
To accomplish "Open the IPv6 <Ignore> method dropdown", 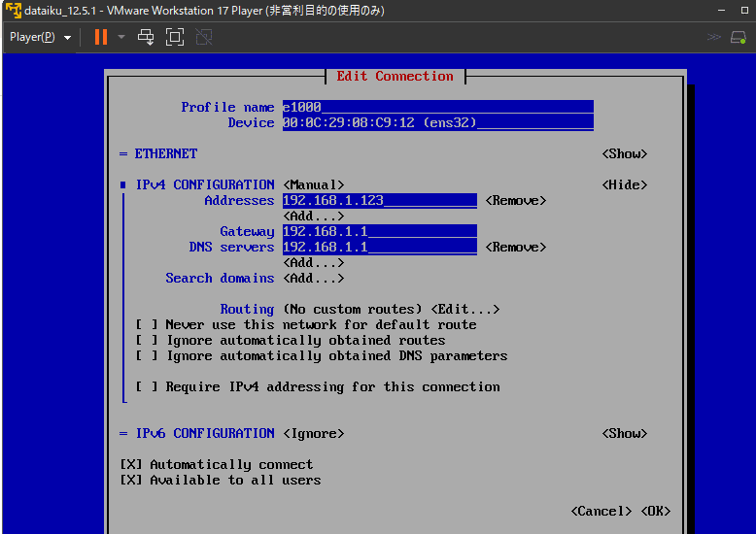I will tap(314, 433).
